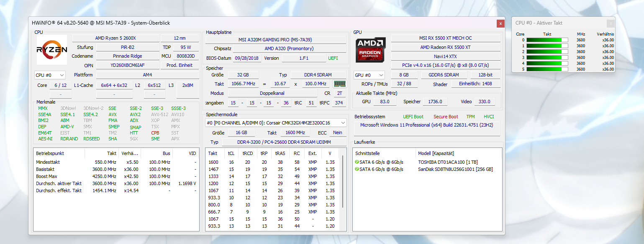The image size is (644, 244).
Task: Click the tRAS column header
Action: (280, 153)
